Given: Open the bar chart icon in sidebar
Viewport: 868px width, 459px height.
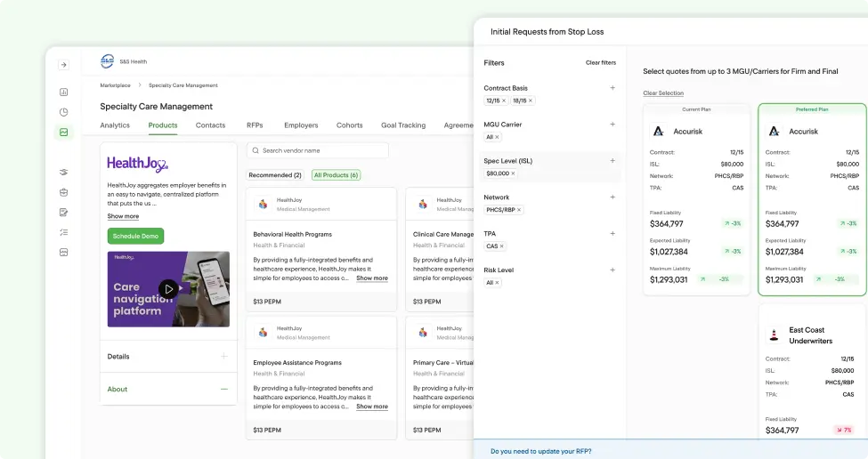Looking at the screenshot, I should 63,92.
